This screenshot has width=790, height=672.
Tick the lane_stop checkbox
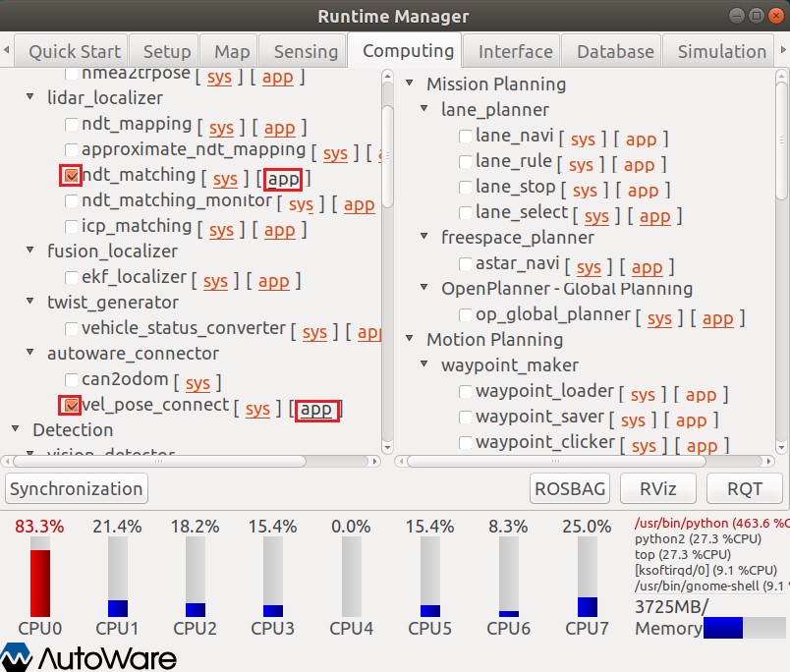pos(466,188)
